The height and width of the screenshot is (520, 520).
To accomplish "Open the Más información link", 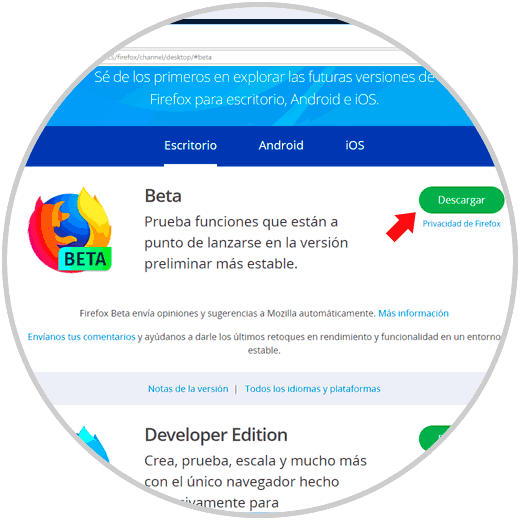I will coord(413,313).
